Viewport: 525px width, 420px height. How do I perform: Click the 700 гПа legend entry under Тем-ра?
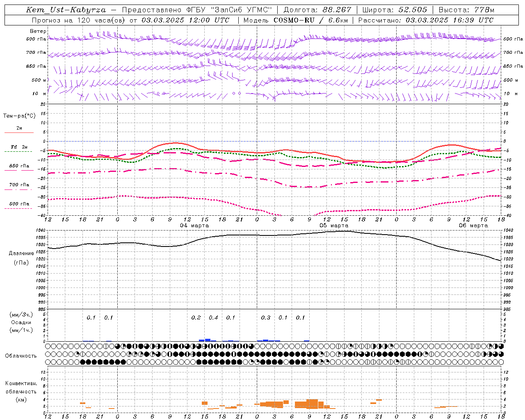click(19, 185)
